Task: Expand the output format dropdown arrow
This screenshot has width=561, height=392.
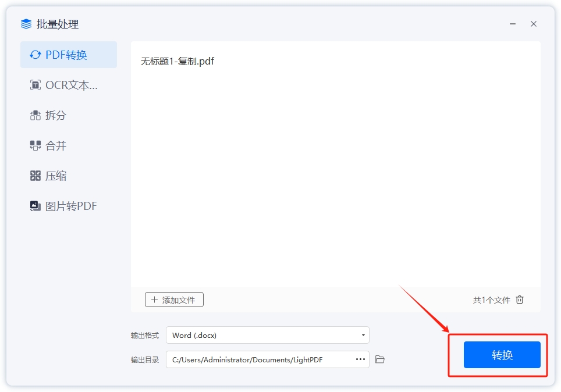Action: pos(363,335)
